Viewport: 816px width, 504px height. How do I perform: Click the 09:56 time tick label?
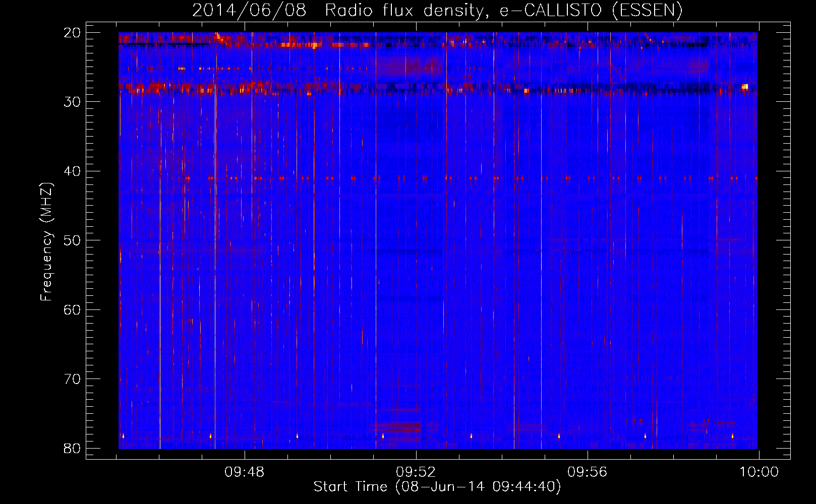tap(588, 472)
